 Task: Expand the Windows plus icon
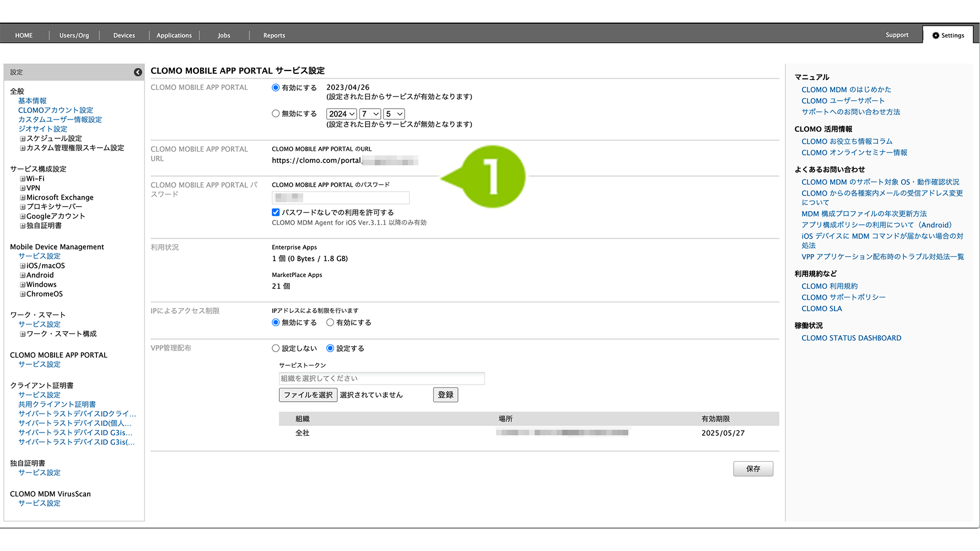[23, 285]
